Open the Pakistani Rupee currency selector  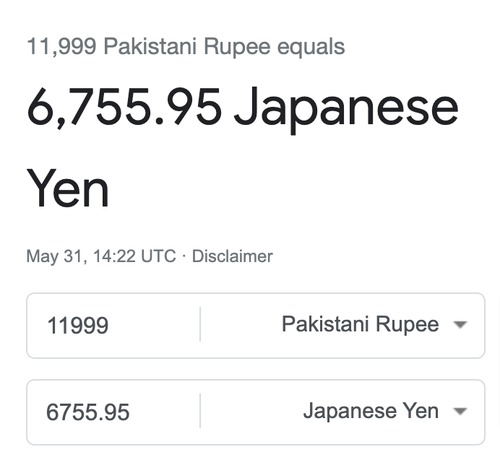coord(342,324)
